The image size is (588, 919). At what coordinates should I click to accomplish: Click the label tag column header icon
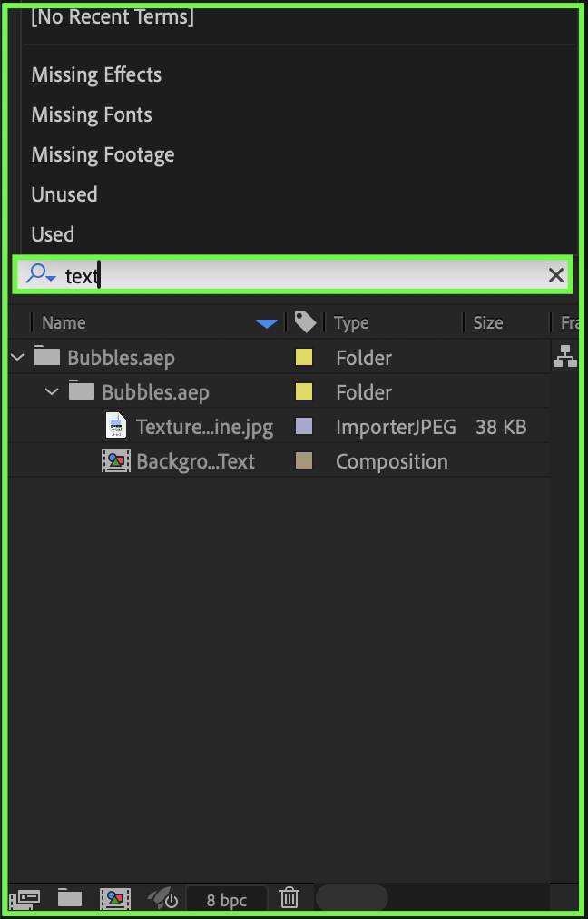(305, 322)
